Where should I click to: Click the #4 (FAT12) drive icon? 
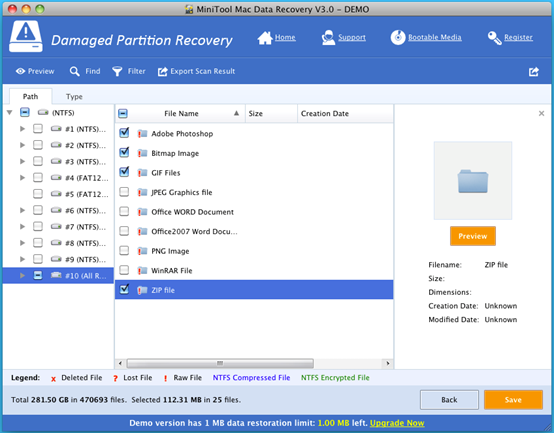(56, 178)
